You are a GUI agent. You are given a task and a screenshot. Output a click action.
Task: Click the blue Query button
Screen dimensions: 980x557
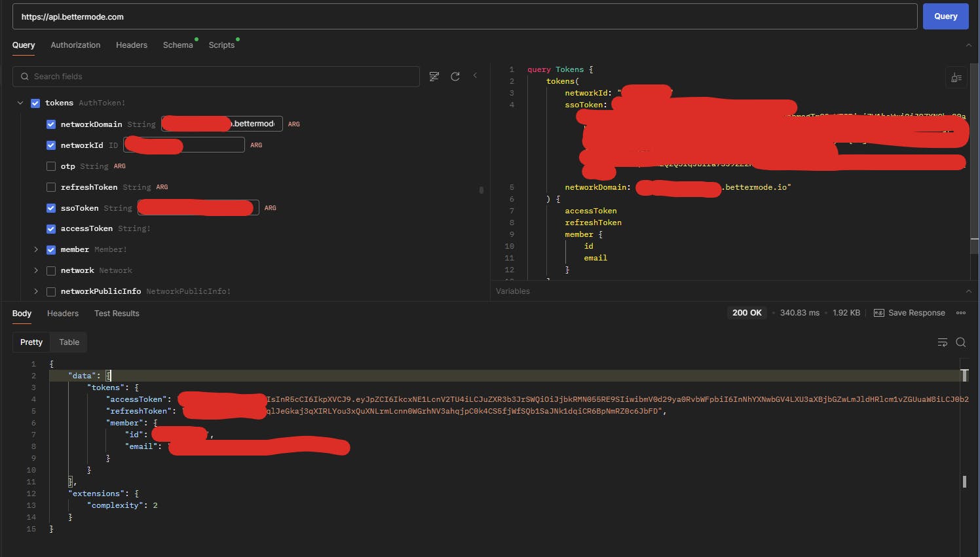click(x=945, y=16)
